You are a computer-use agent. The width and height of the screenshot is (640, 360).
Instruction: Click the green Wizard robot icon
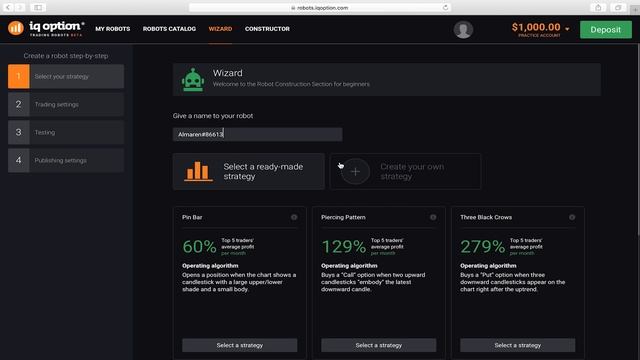pos(193,80)
